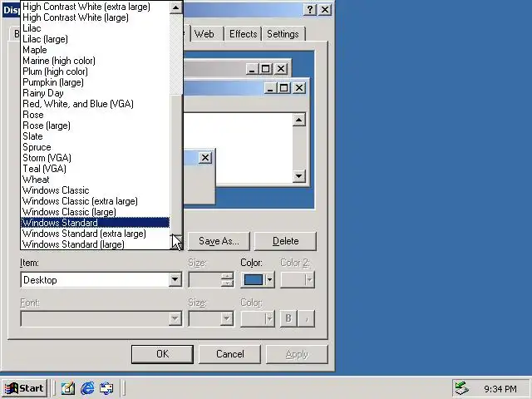Click scheme list scroll up arrow
Viewport: 532px width, 399px height.
click(175, 7)
